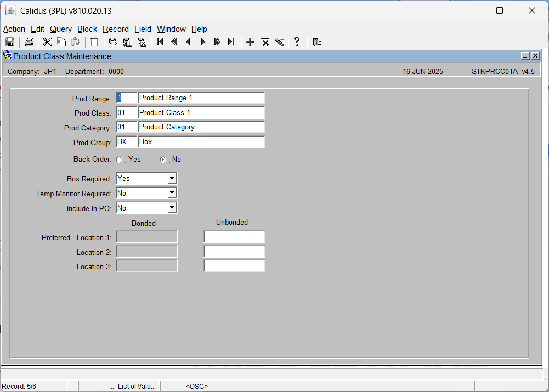This screenshot has width=549, height=392.
Task: Open the Record menu
Action: [x=116, y=29]
